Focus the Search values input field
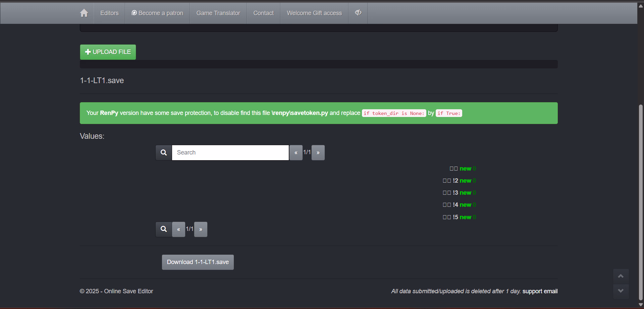 [x=230, y=152]
